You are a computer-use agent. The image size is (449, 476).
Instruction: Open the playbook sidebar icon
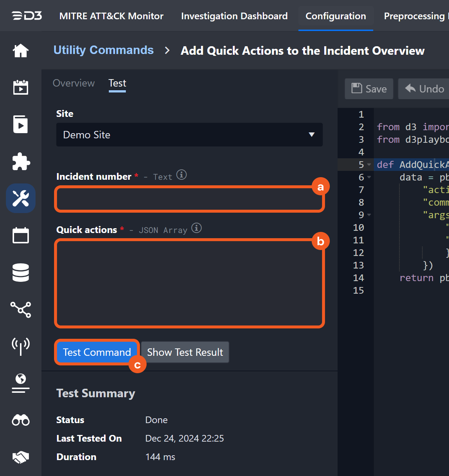coord(21,124)
